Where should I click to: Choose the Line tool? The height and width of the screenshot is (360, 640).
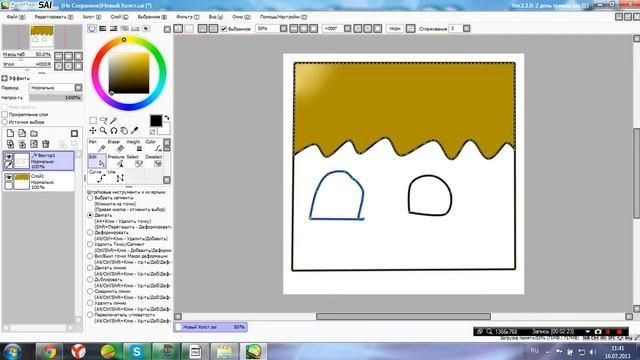[x=116, y=176]
